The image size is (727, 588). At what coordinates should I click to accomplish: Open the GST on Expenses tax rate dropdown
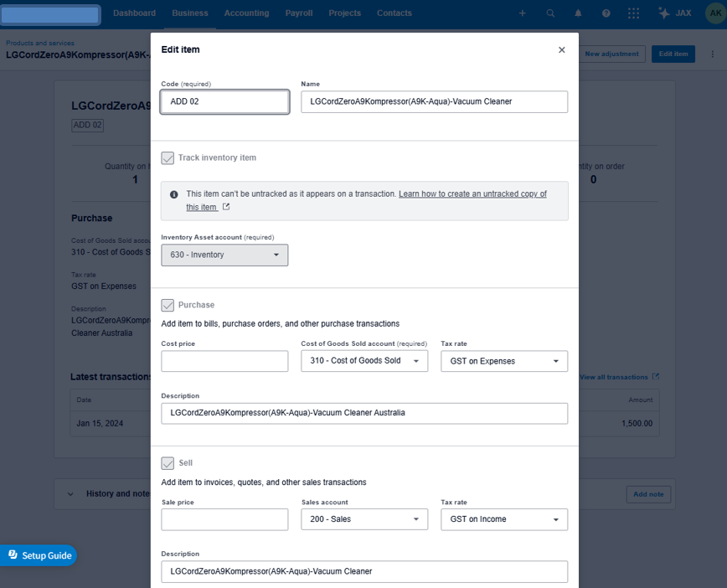504,361
